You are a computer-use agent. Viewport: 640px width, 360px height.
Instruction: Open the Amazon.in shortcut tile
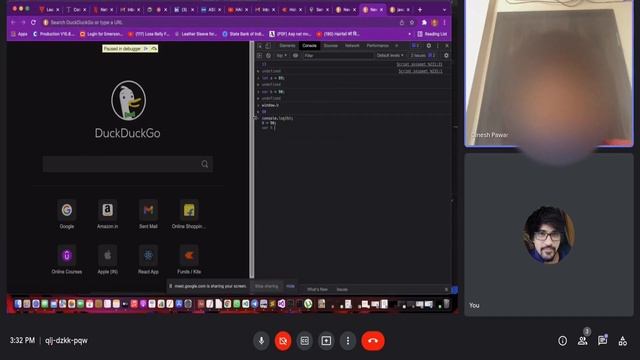[107, 214]
